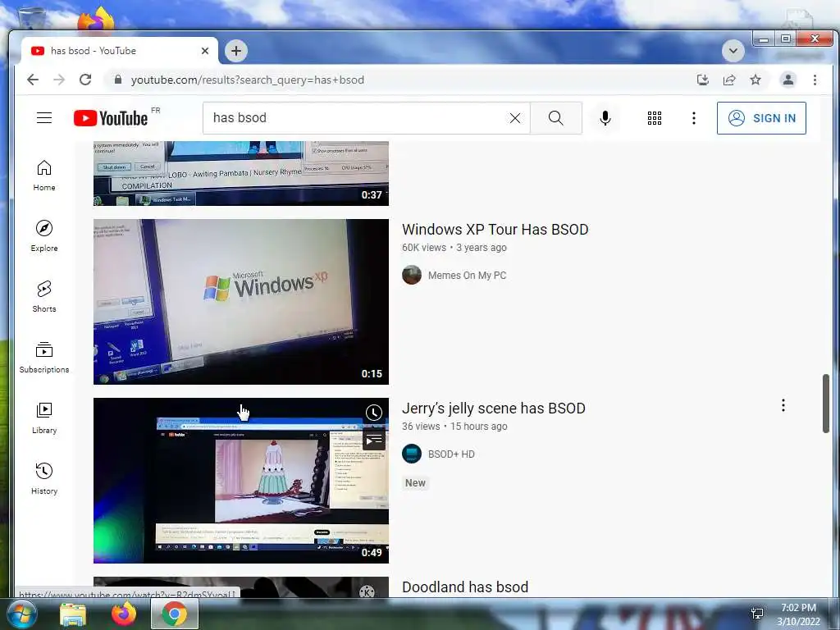Screen dimensions: 840x630
Task: Open 'Windows XP Tour Has BSOD' title link
Action: click(x=495, y=230)
